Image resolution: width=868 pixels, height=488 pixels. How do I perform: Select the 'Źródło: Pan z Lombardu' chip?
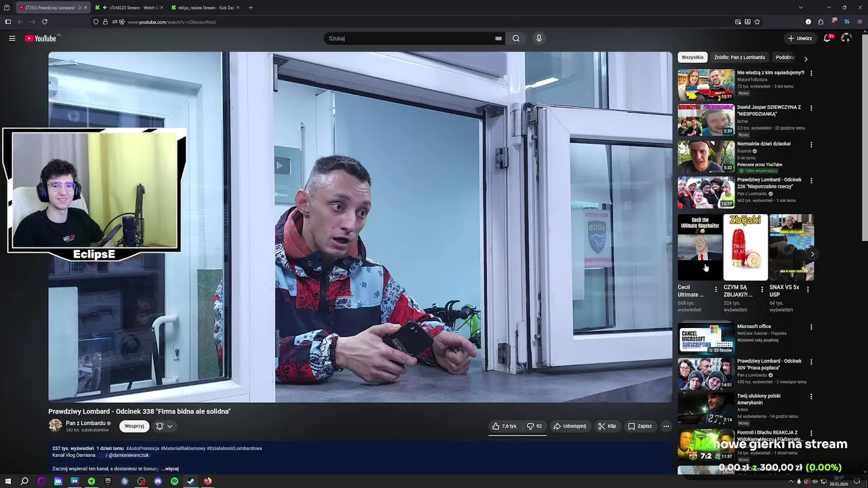739,58
